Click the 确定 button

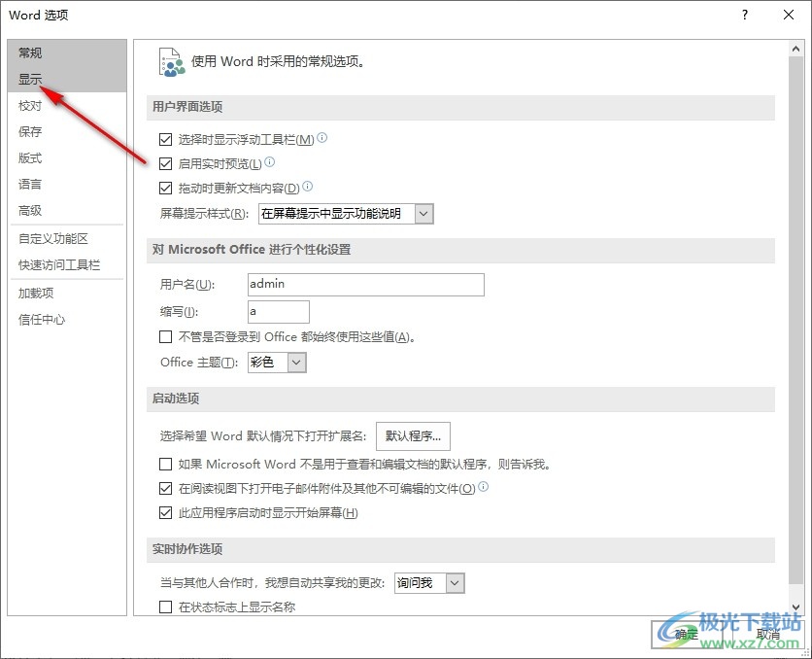click(x=687, y=634)
